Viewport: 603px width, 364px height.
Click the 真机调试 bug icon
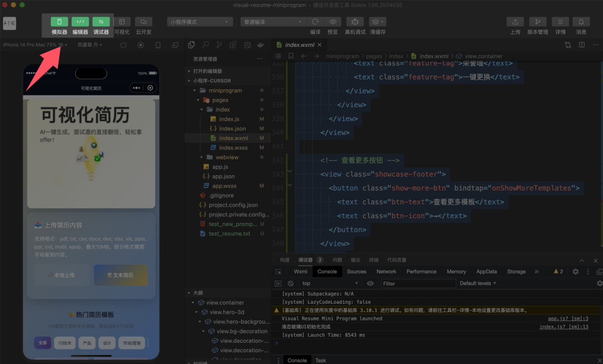pyautogui.click(x=355, y=22)
